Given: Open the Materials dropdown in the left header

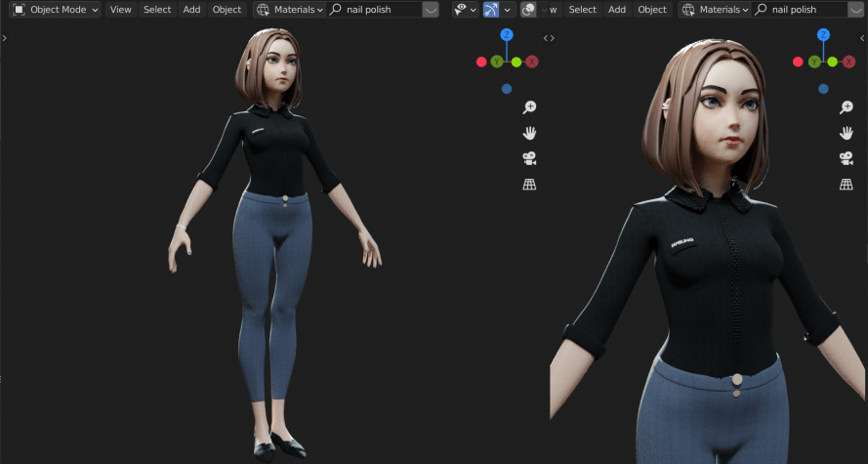Looking at the screenshot, I should pyautogui.click(x=289, y=10).
